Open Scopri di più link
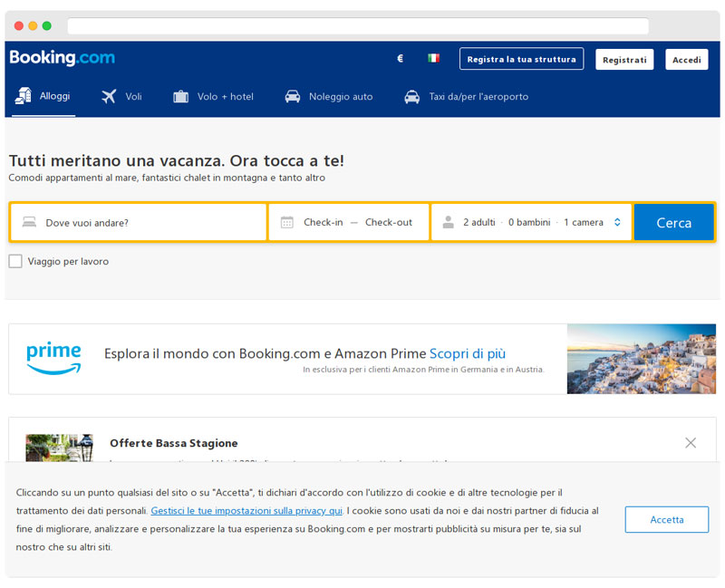Viewport: 725px width, 588px height. pyautogui.click(x=468, y=353)
